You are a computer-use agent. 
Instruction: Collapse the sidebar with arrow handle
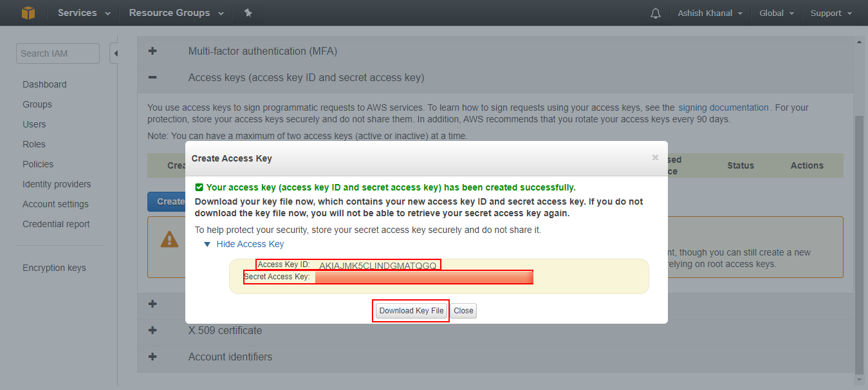tap(115, 53)
